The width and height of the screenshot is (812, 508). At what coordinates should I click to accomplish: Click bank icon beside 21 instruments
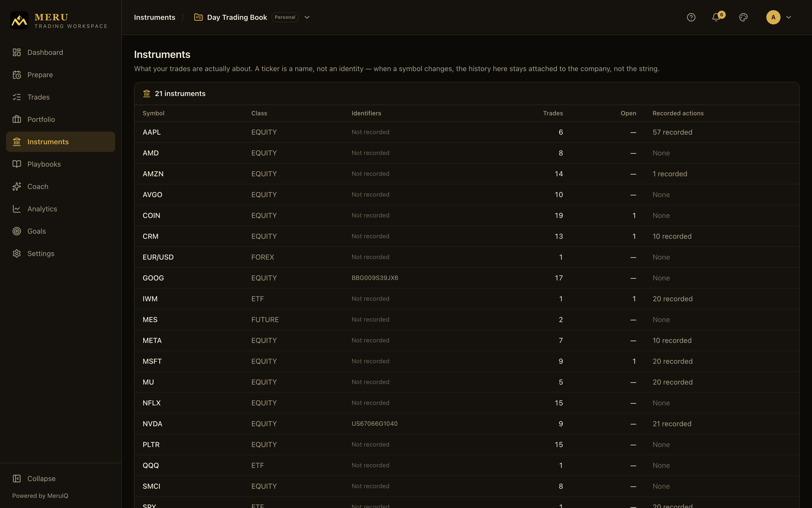(x=147, y=93)
